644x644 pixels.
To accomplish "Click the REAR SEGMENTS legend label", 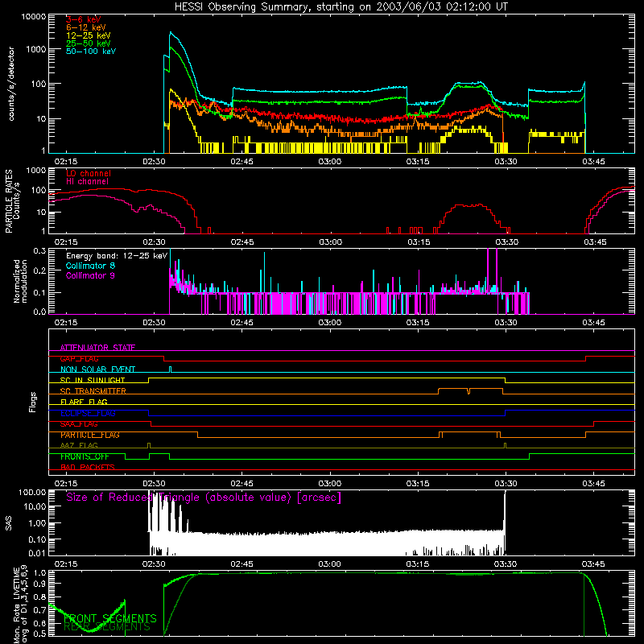I will click(107, 626).
